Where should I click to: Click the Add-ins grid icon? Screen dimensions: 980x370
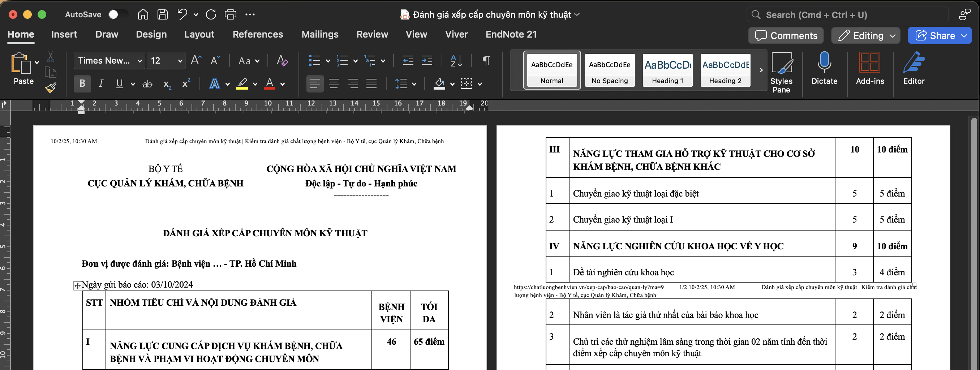coord(870,63)
